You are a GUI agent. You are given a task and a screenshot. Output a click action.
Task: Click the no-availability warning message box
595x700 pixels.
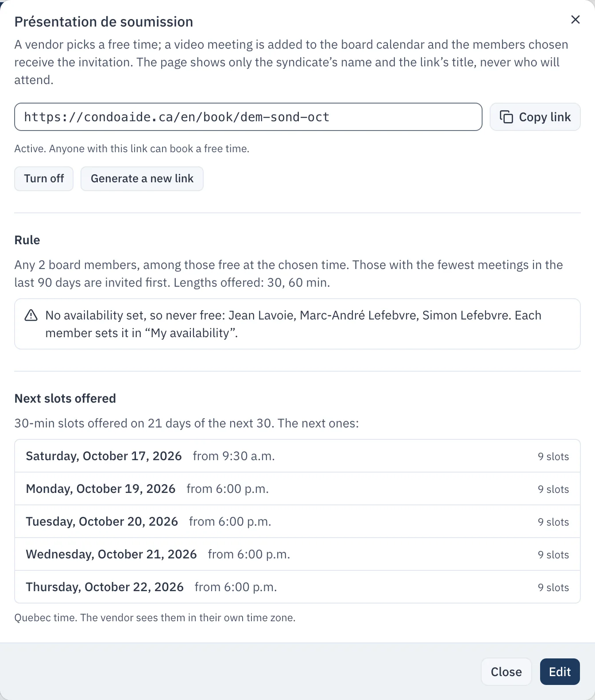(297, 324)
